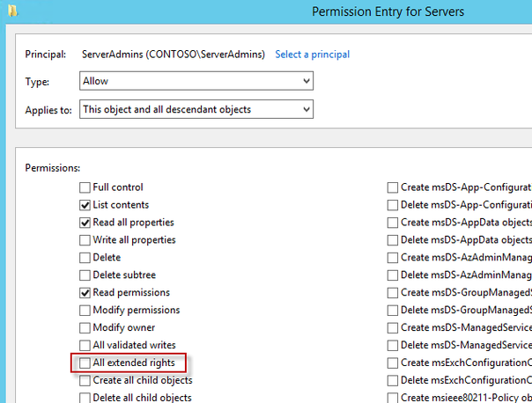Open the Type dropdown set to Allow
This screenshot has height=403, width=532.
(x=196, y=81)
